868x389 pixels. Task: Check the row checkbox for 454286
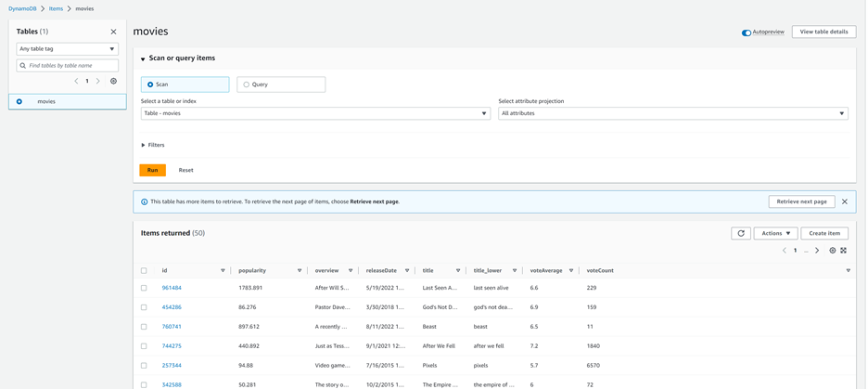[144, 307]
